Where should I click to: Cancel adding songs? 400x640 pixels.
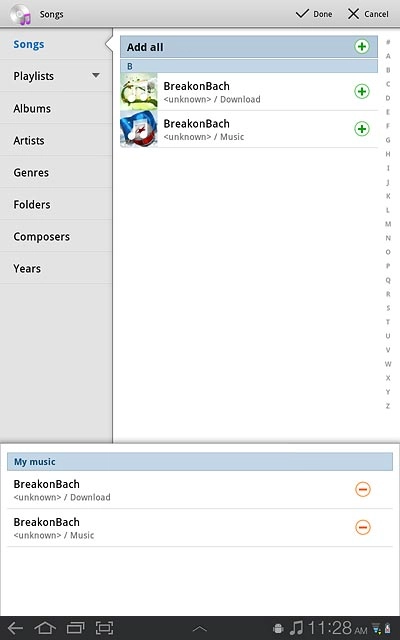coord(368,14)
